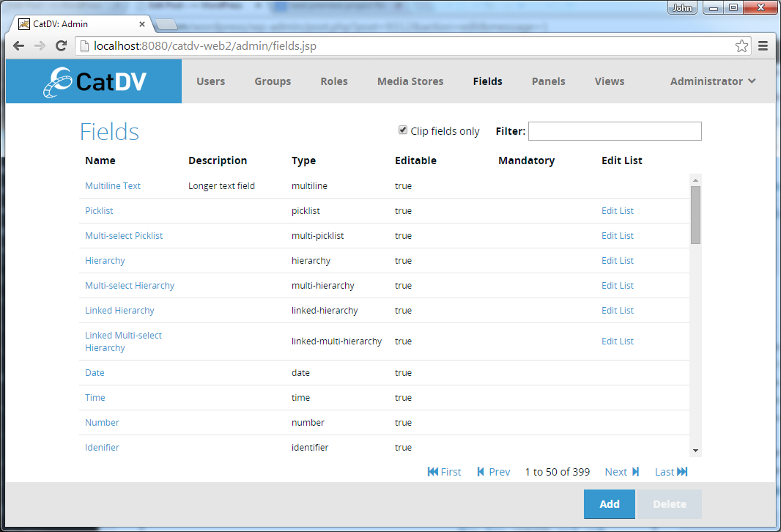Open the Picklist field link
This screenshot has height=532, width=781.
pos(99,211)
